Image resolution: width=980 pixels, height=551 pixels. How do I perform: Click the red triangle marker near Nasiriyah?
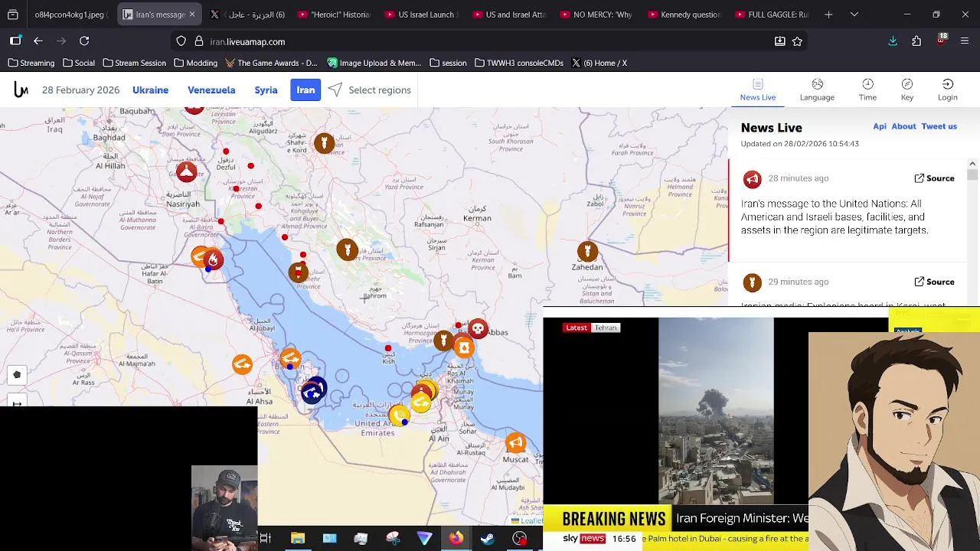click(187, 171)
